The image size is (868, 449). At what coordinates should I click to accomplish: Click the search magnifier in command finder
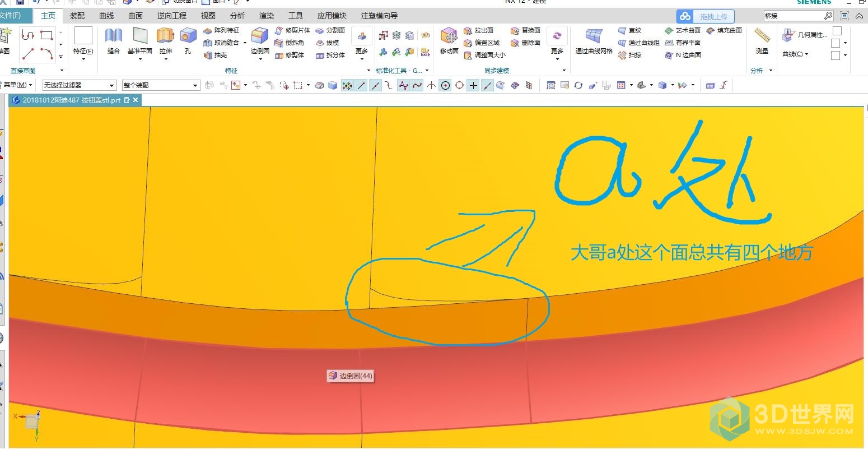828,16
